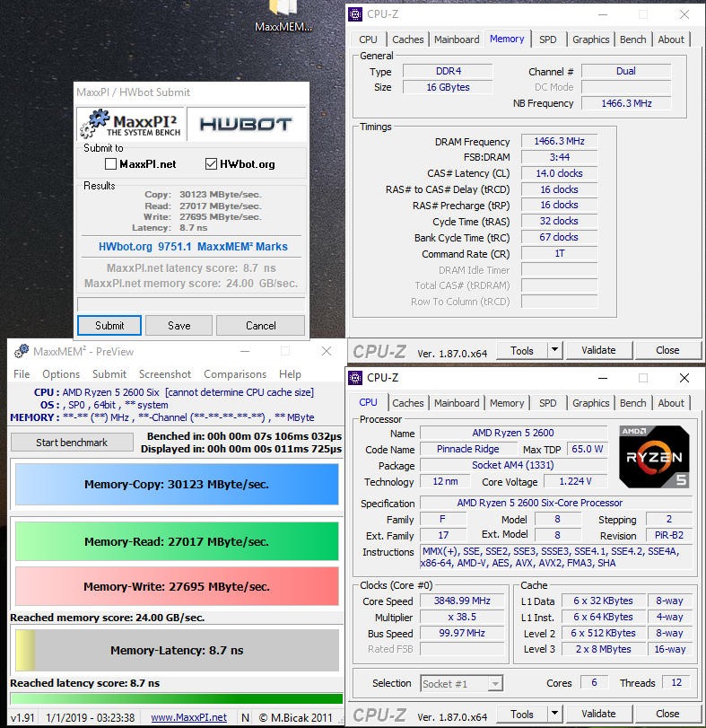Open the www.MaxxPI.net link

tap(188, 718)
